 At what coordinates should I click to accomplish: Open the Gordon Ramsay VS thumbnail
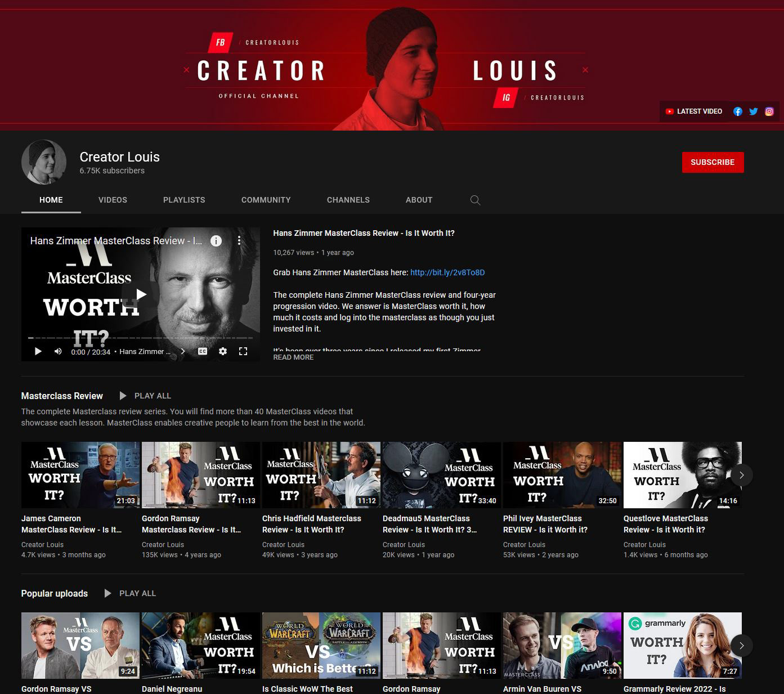tap(80, 646)
